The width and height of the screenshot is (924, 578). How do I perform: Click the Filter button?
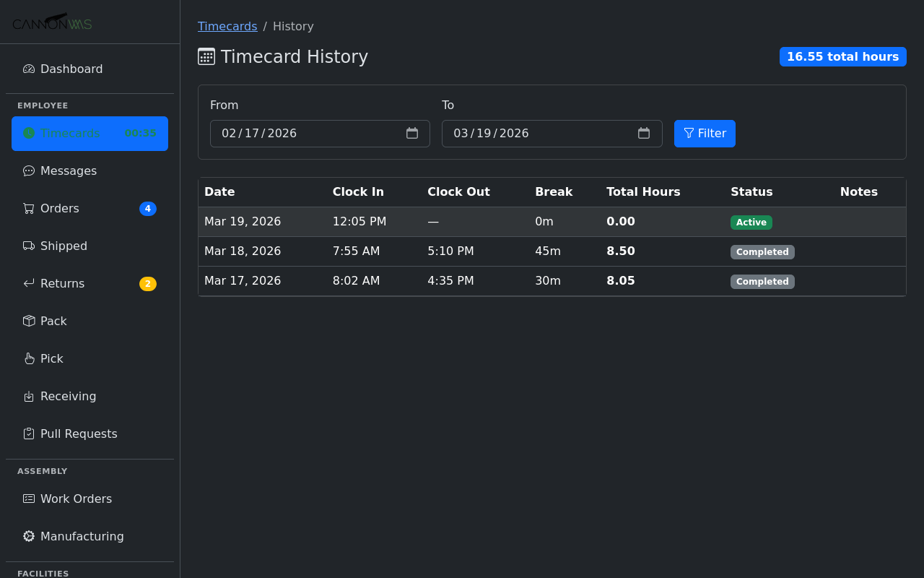705,134
